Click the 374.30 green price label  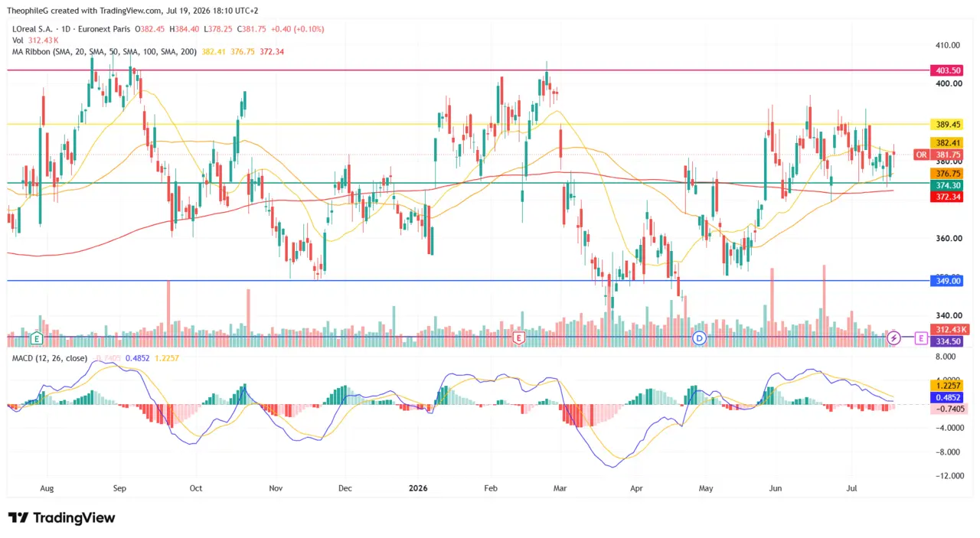point(949,185)
